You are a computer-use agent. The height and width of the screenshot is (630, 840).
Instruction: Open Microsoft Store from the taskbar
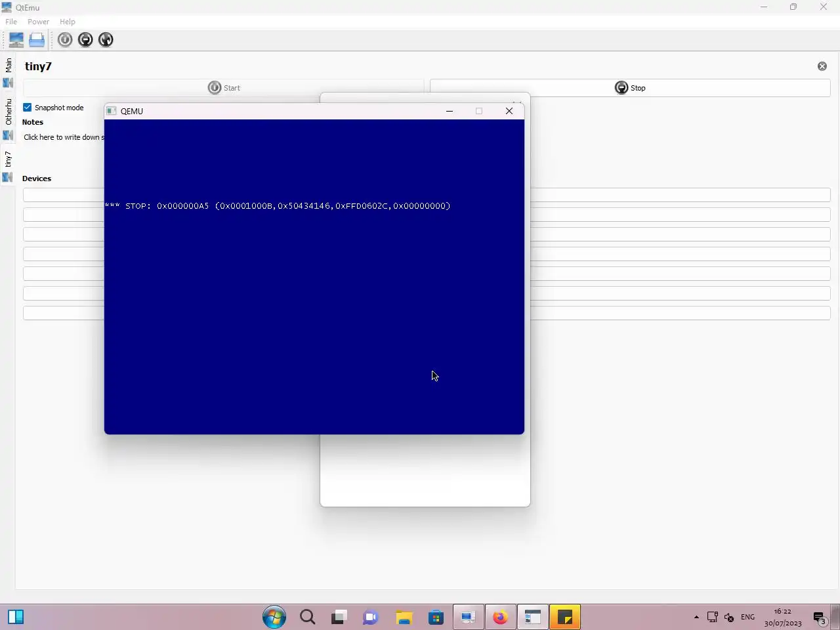point(436,617)
